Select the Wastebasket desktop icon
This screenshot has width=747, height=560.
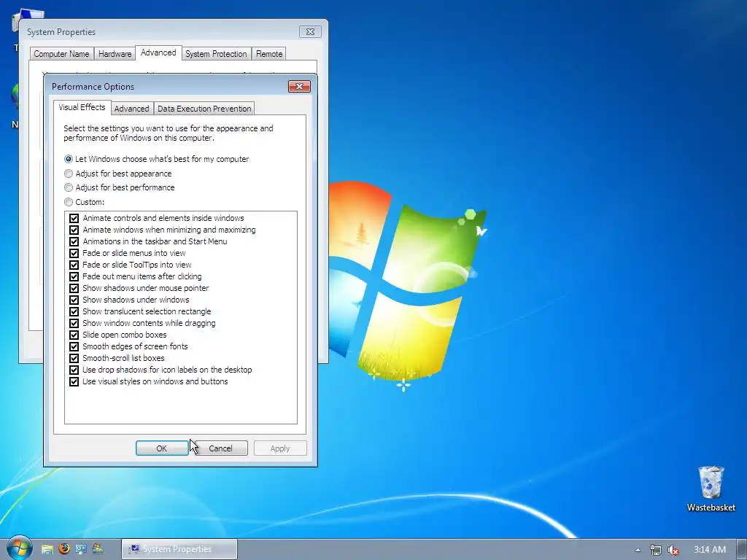(711, 489)
